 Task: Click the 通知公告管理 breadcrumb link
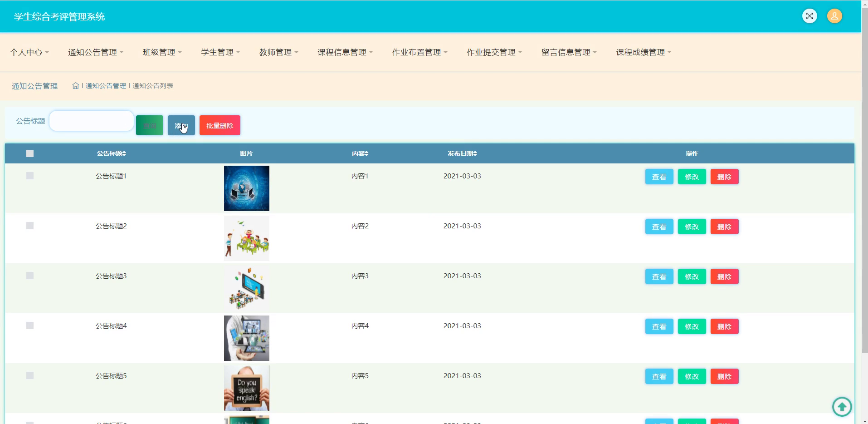pos(106,86)
